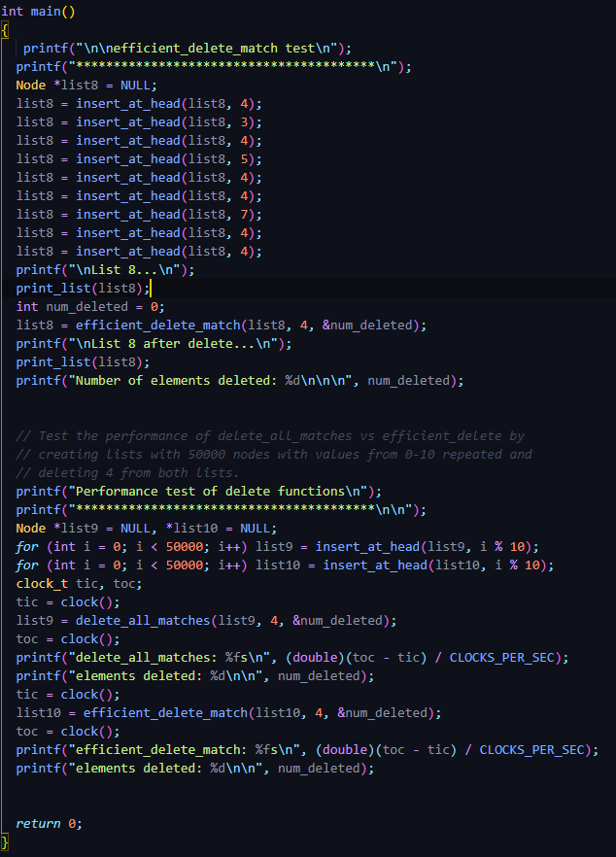Click the opening curly brace of main
The height and width of the screenshot is (857, 616).
[x=5, y=29]
